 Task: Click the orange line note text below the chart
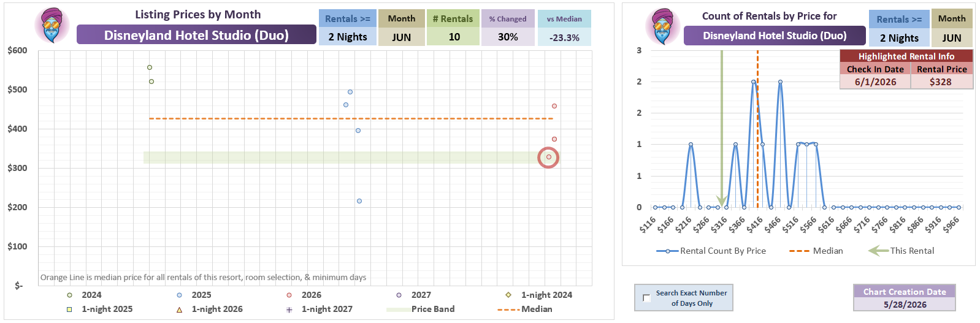(x=203, y=277)
